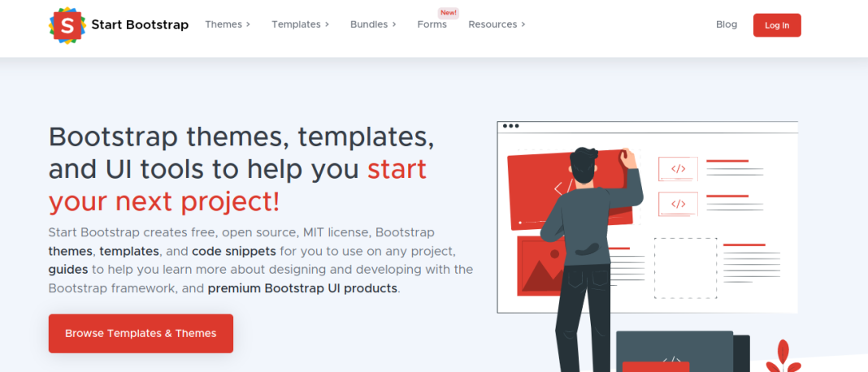Go to the Forms page
This screenshot has height=372, width=868.
[x=432, y=24]
